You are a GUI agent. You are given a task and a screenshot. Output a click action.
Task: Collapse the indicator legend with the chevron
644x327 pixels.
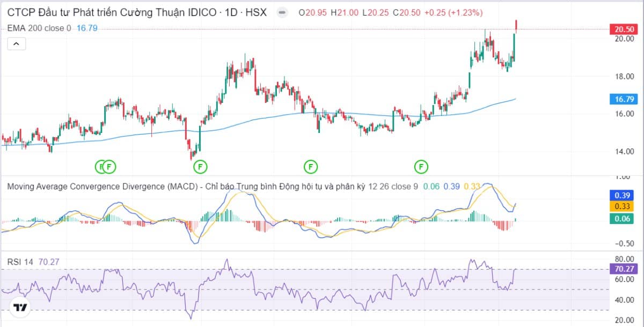coord(16,44)
